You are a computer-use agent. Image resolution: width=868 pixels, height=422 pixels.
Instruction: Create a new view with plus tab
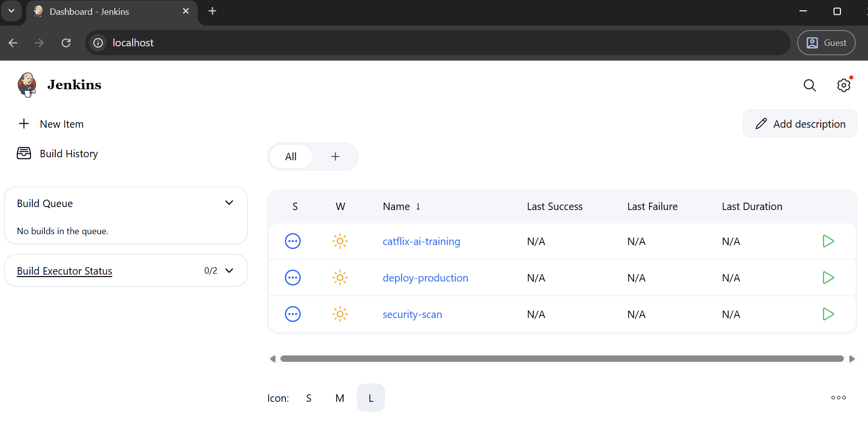coord(335,157)
